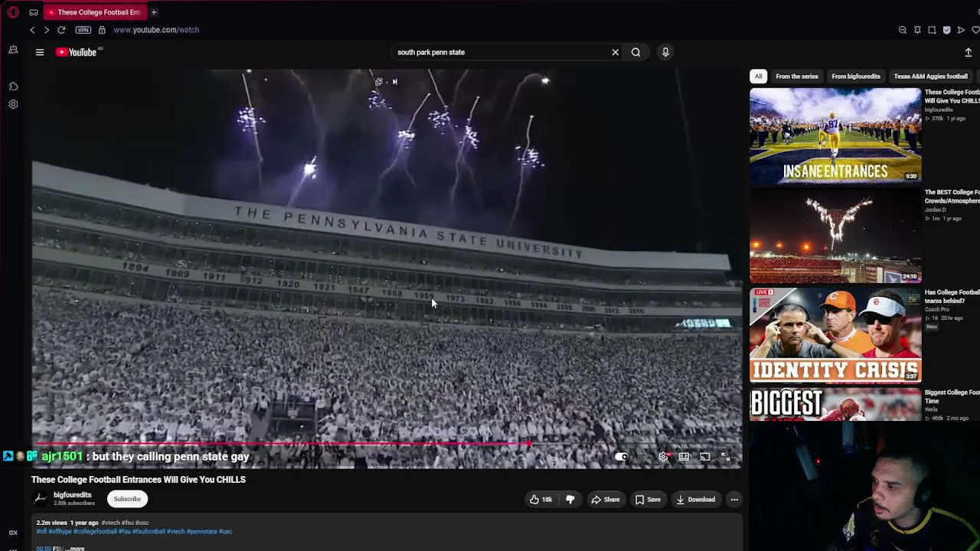Open a new browser tab
The image size is (980, 551).
[x=154, y=12]
